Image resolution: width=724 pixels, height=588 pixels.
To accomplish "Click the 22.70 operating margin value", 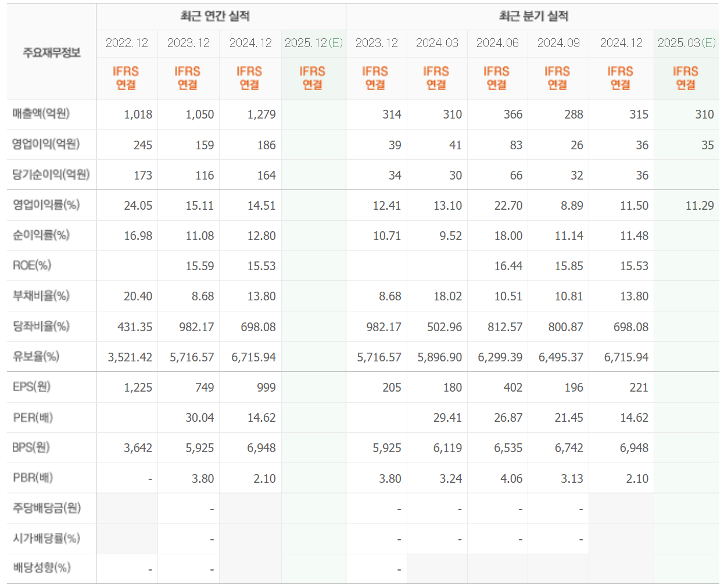I will point(508,206).
